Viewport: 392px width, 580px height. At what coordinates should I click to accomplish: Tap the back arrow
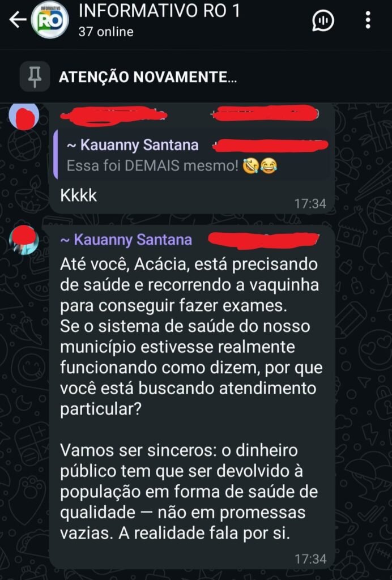pyautogui.click(x=18, y=20)
